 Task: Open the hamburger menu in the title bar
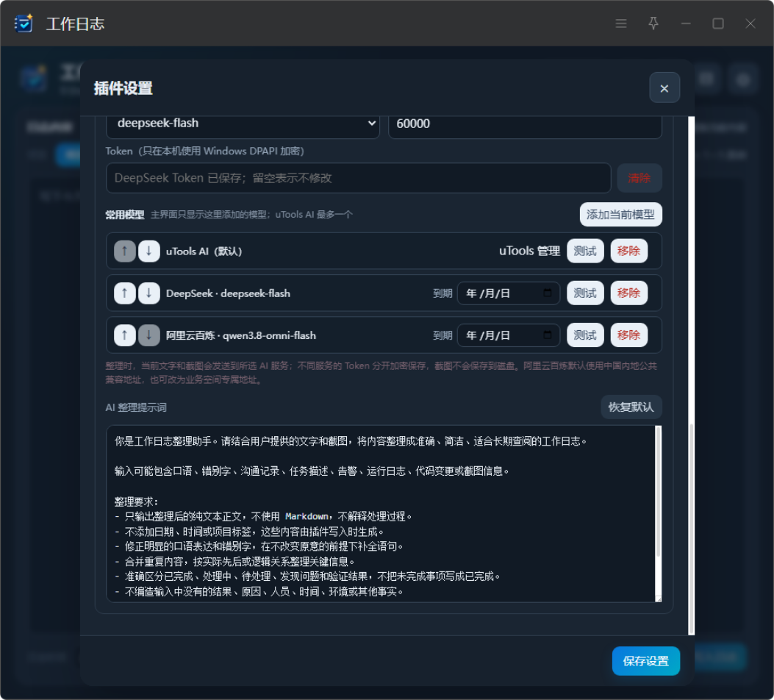[621, 24]
